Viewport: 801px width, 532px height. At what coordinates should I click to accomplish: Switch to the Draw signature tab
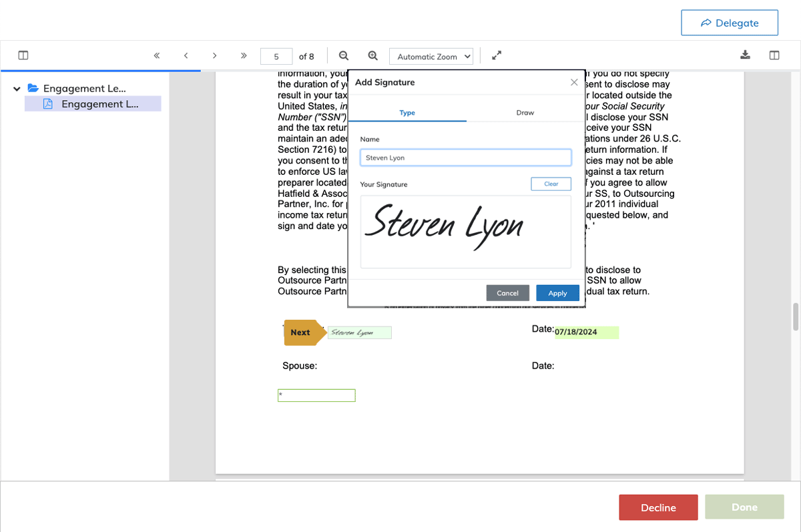coord(525,113)
